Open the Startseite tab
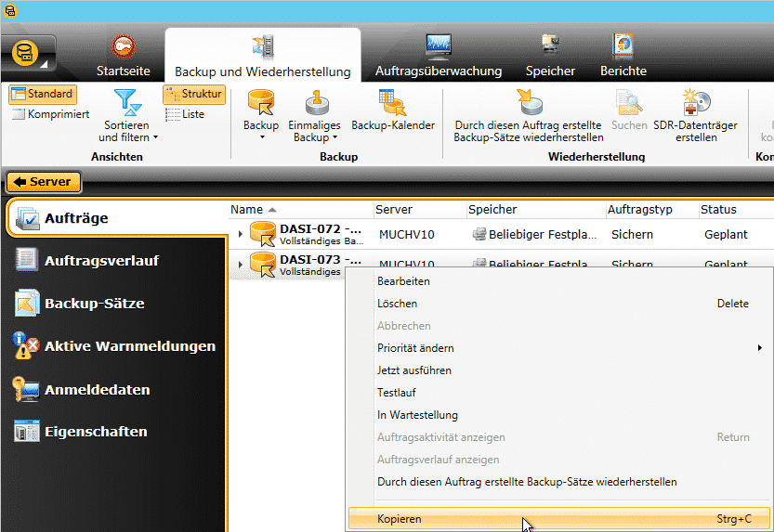This screenshot has height=532, width=774. point(123,56)
